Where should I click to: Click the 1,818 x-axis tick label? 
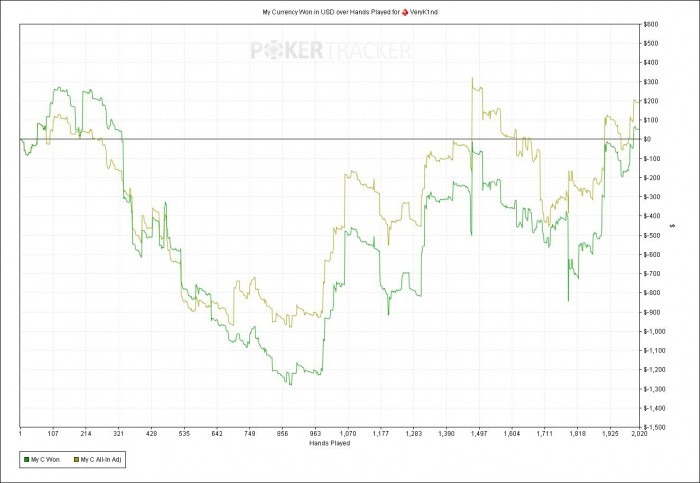click(578, 433)
